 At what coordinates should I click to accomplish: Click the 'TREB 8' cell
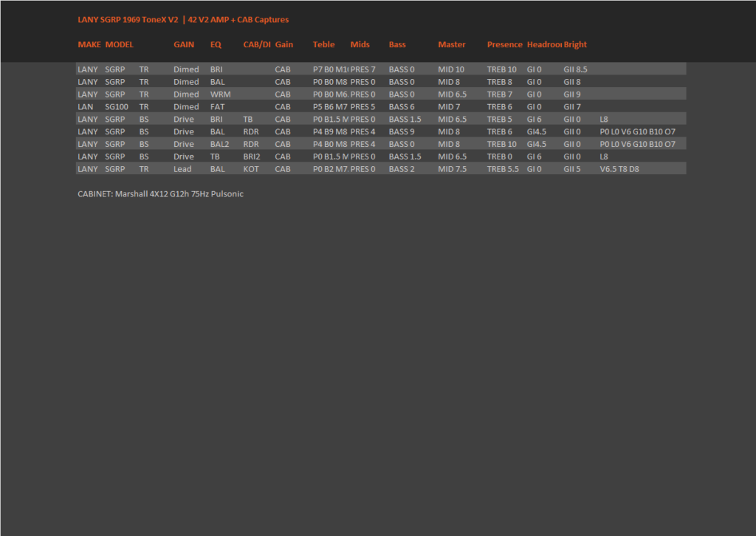click(x=500, y=82)
